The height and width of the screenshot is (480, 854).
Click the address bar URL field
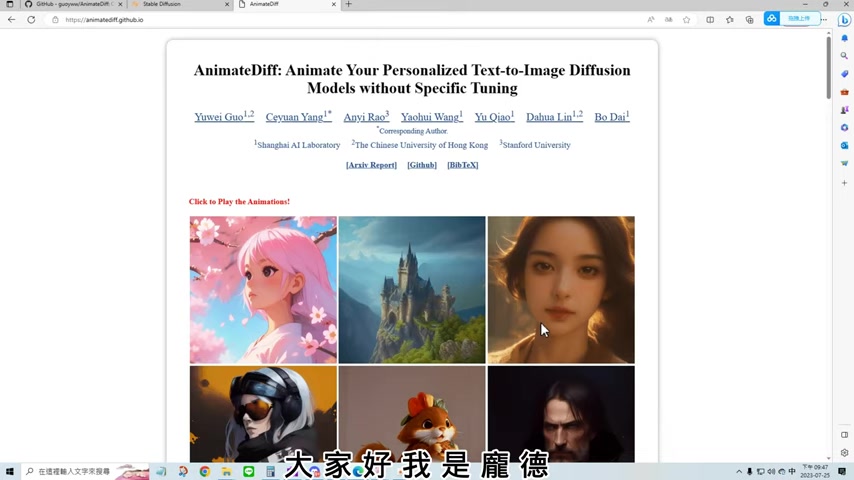pos(349,20)
